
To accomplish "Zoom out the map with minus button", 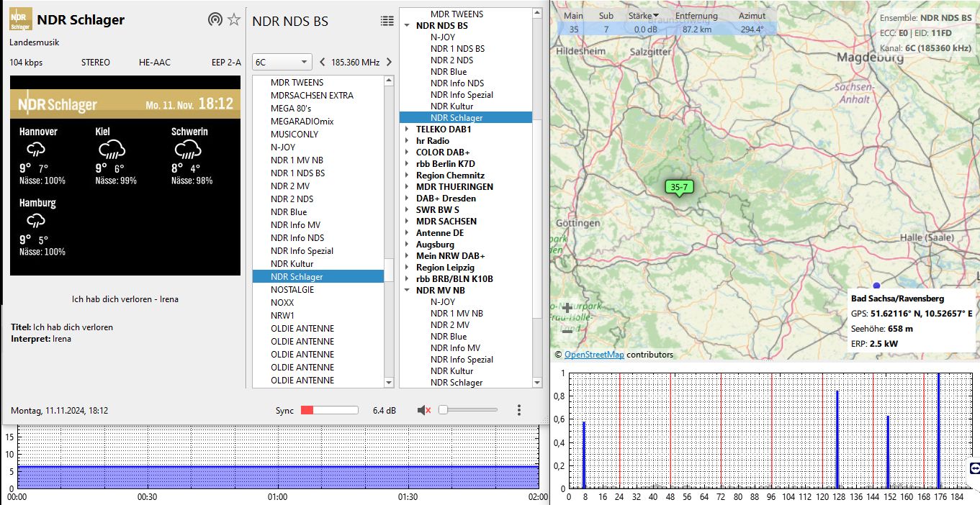I will click(x=567, y=330).
